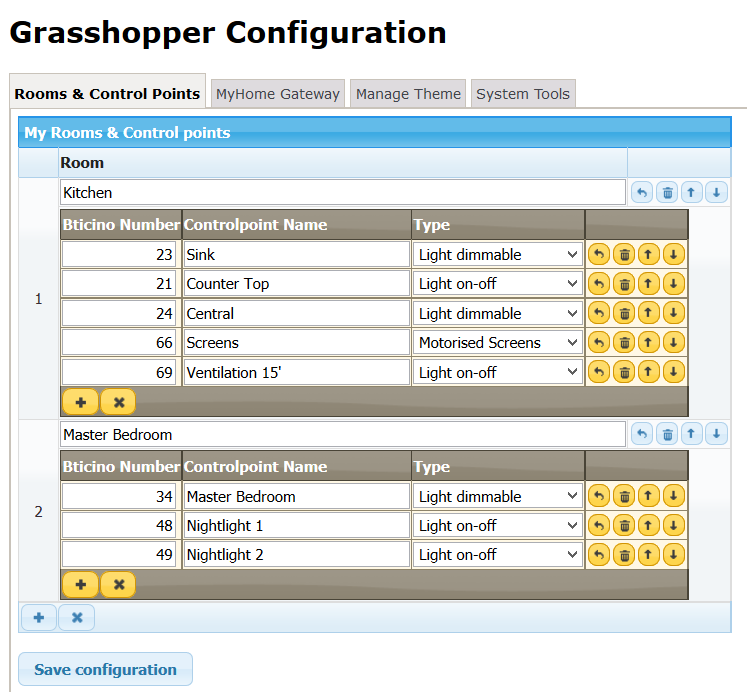Undo changes on Nightlight 2 row
This screenshot has height=692, width=747.
click(599, 555)
